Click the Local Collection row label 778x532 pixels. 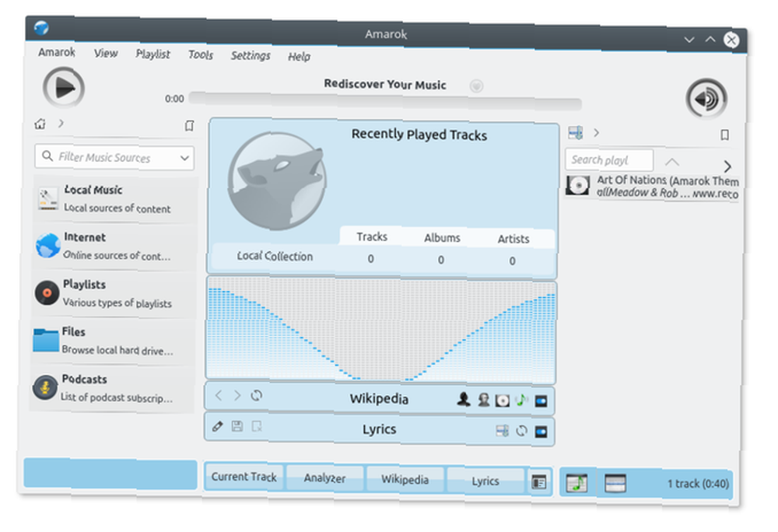275,257
